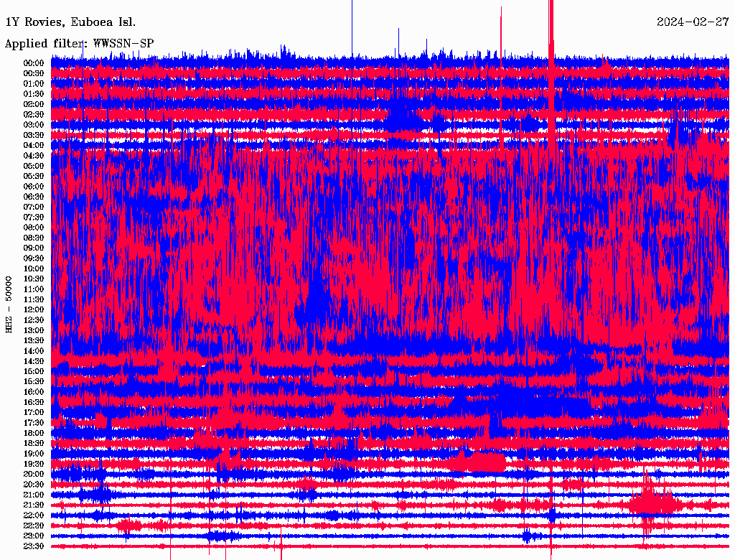Select the 16:30 time label
735x560 pixels.
(x=34, y=402)
